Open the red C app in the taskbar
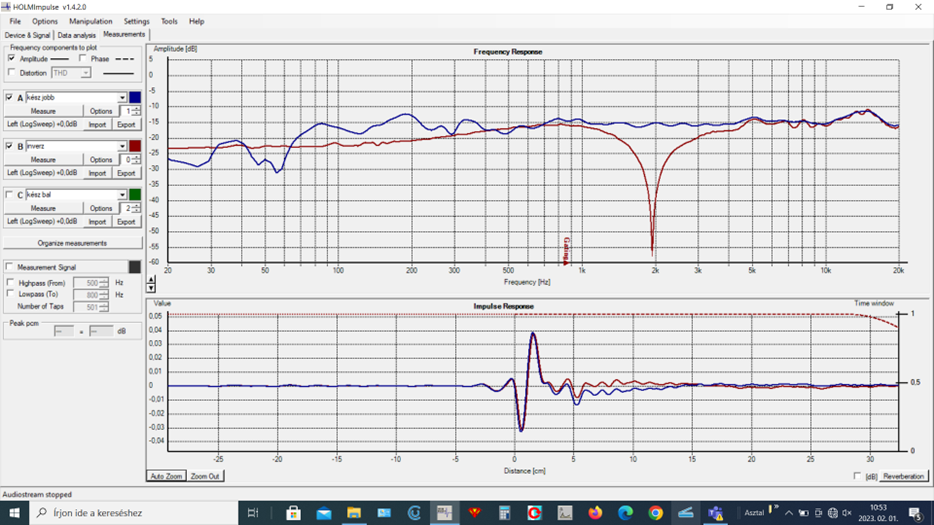Image resolution: width=934 pixels, height=525 pixels. tap(534, 512)
